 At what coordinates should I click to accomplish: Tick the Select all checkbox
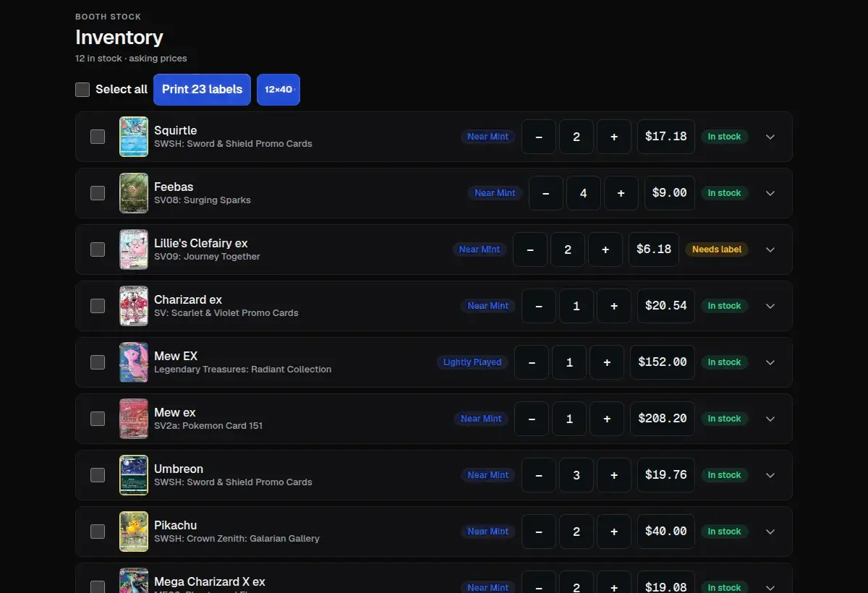click(x=82, y=90)
